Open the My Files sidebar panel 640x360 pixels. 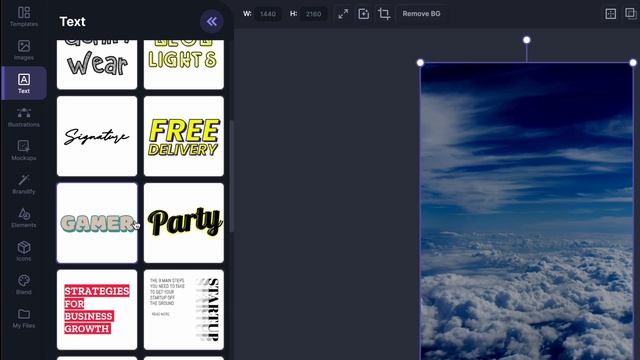click(x=24, y=318)
